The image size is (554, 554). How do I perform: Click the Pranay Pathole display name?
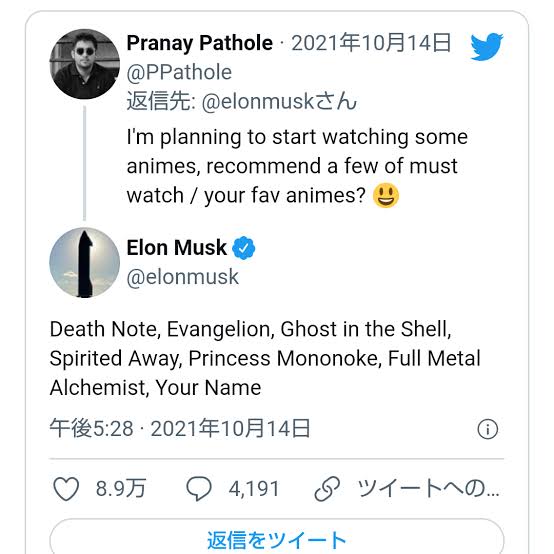(200, 43)
